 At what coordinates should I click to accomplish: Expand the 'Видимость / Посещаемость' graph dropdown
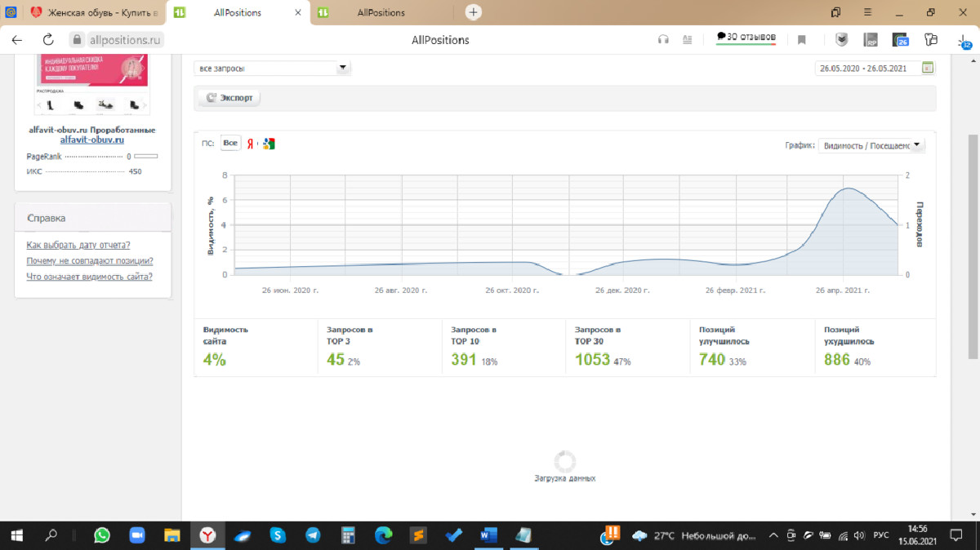point(871,145)
